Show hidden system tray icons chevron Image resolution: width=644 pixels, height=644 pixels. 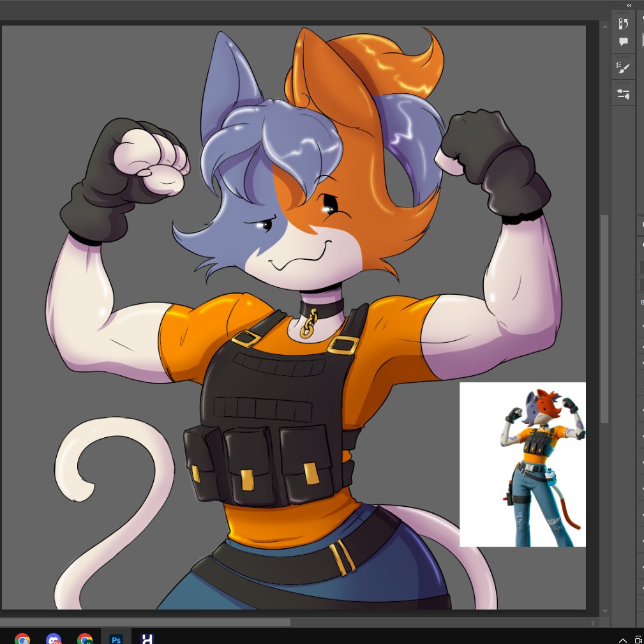623,641
